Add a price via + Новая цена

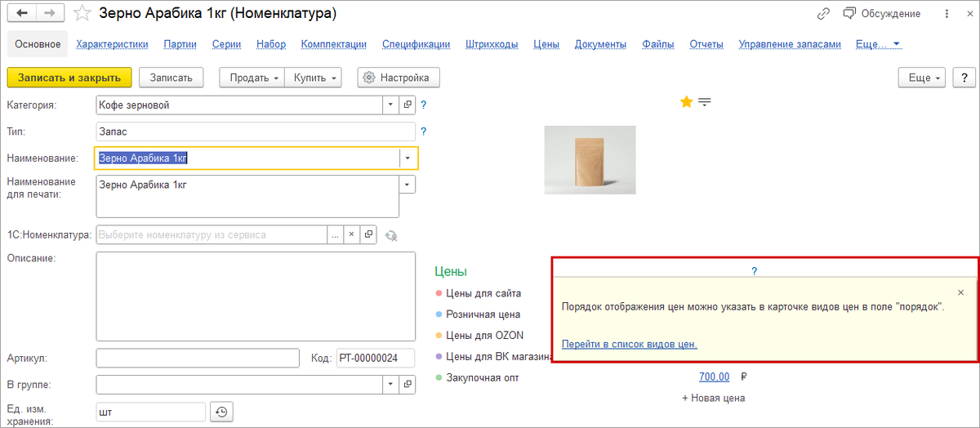(713, 398)
